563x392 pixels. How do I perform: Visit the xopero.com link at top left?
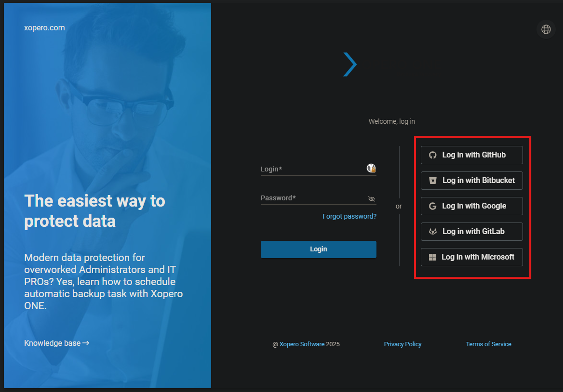(44, 28)
